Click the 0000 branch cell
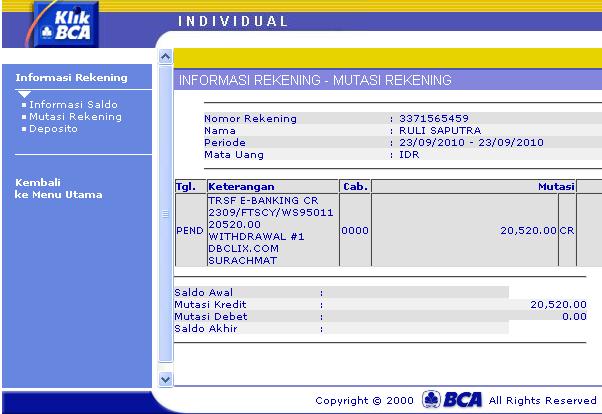 coord(355,230)
